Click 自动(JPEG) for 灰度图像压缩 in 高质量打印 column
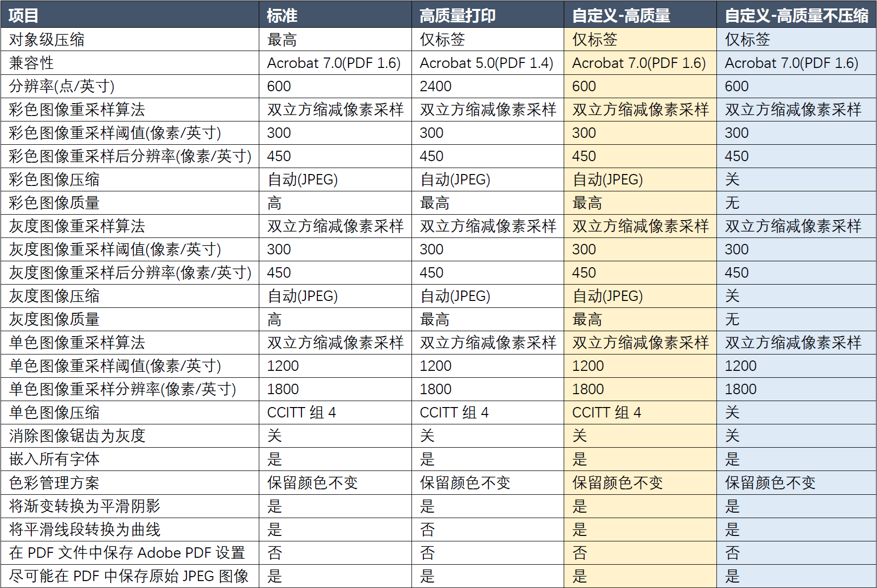Image resolution: width=877 pixels, height=588 pixels. coord(455,296)
